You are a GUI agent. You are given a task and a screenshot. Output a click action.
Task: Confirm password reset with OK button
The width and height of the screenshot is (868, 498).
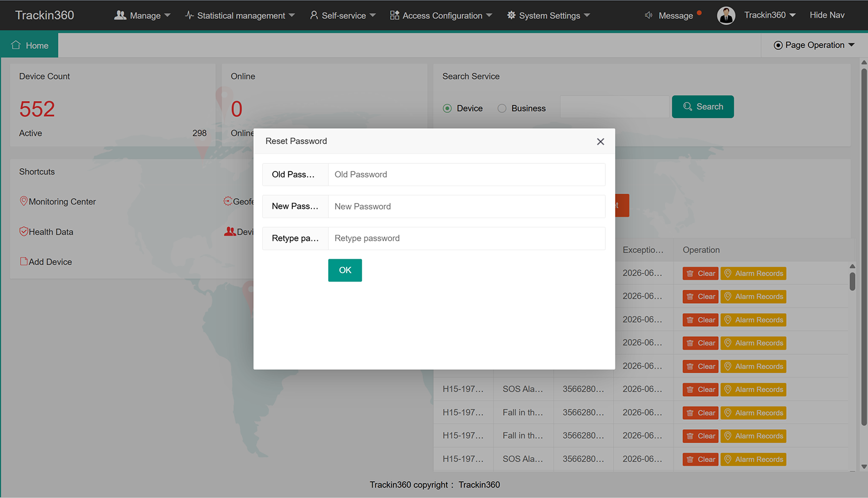tap(345, 270)
